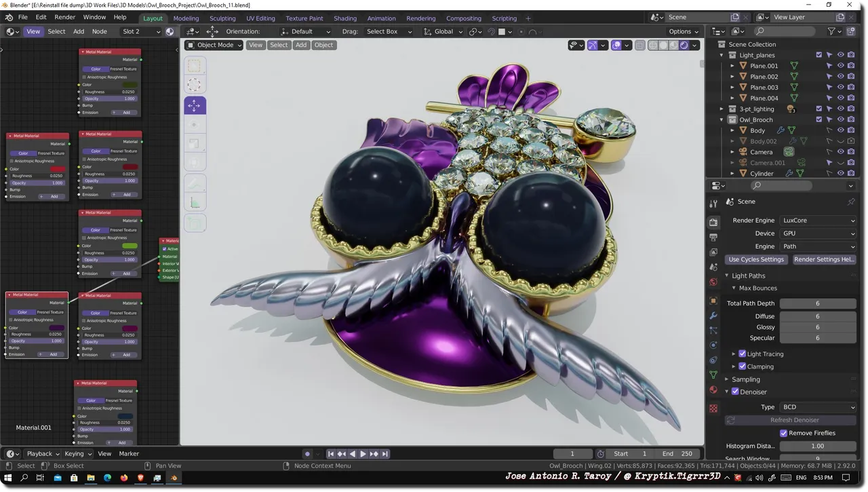Click the modifier wrench icon on Body row
Image resolution: width=868 pixels, height=492 pixels.
[781, 130]
